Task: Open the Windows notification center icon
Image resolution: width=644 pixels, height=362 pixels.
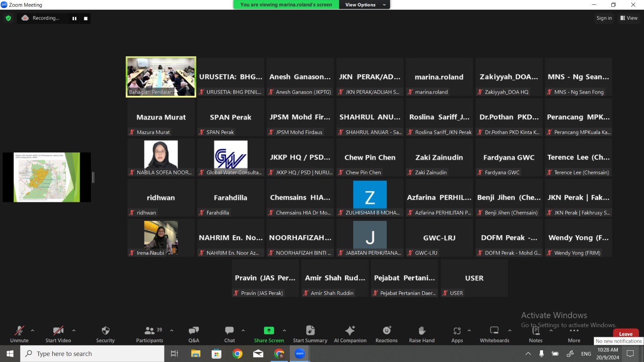Action: click(630, 354)
